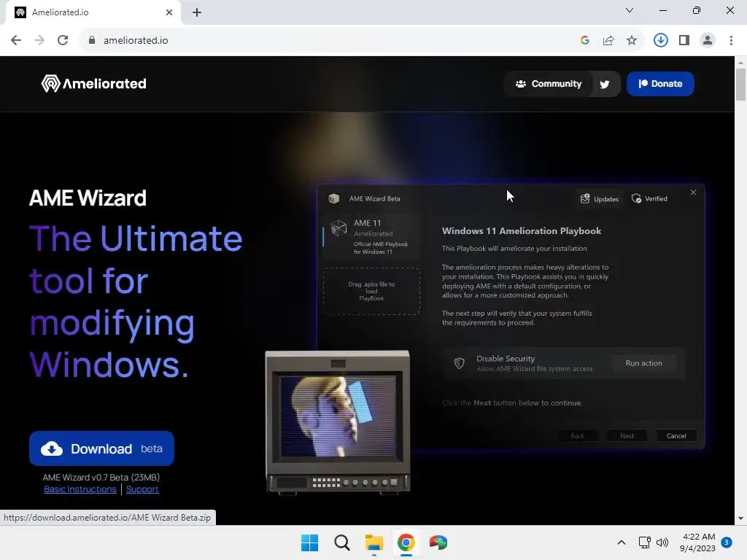The image size is (747, 560).
Task: Open Chrome downloads icon
Action: click(660, 40)
